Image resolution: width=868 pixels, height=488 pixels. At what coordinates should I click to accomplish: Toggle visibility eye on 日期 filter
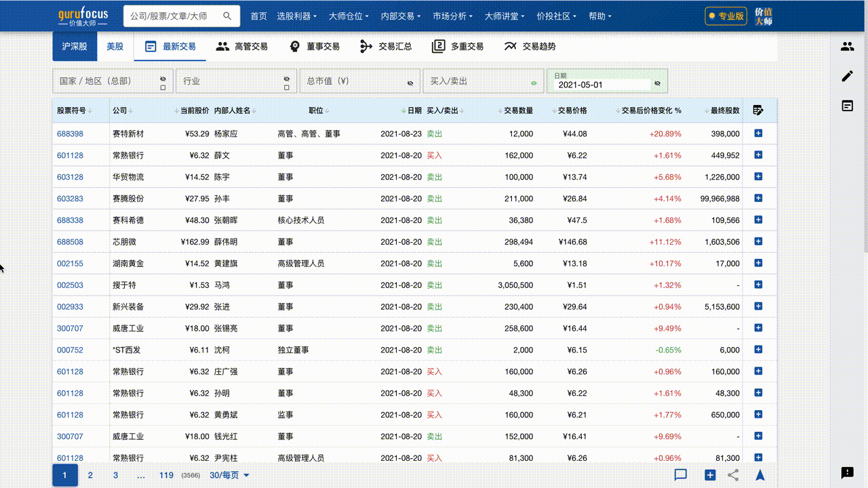(x=657, y=83)
